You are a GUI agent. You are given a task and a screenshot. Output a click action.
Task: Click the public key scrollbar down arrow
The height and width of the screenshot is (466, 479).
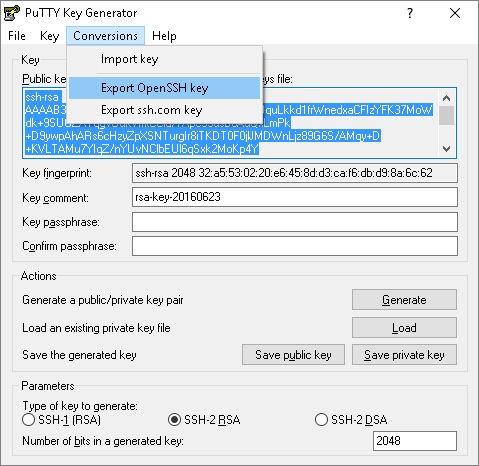[446, 148]
